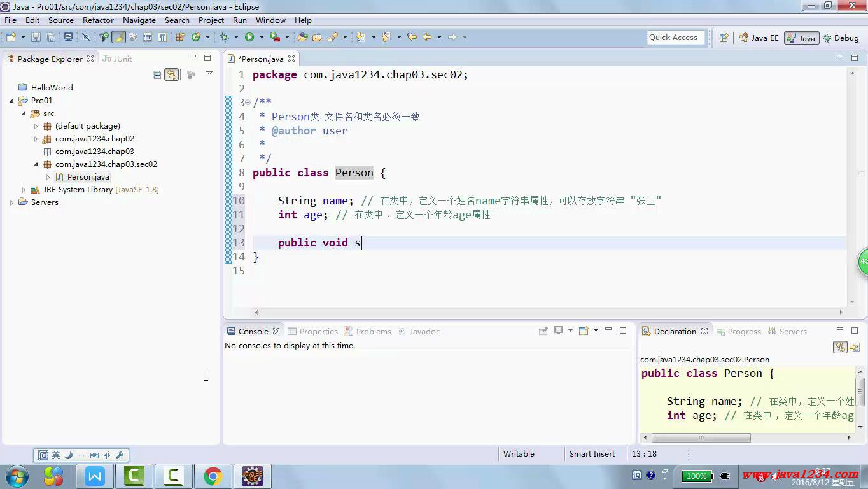Click the Open Console icon in Console view
Image resolution: width=868 pixels, height=489 pixels.
pyautogui.click(x=584, y=330)
